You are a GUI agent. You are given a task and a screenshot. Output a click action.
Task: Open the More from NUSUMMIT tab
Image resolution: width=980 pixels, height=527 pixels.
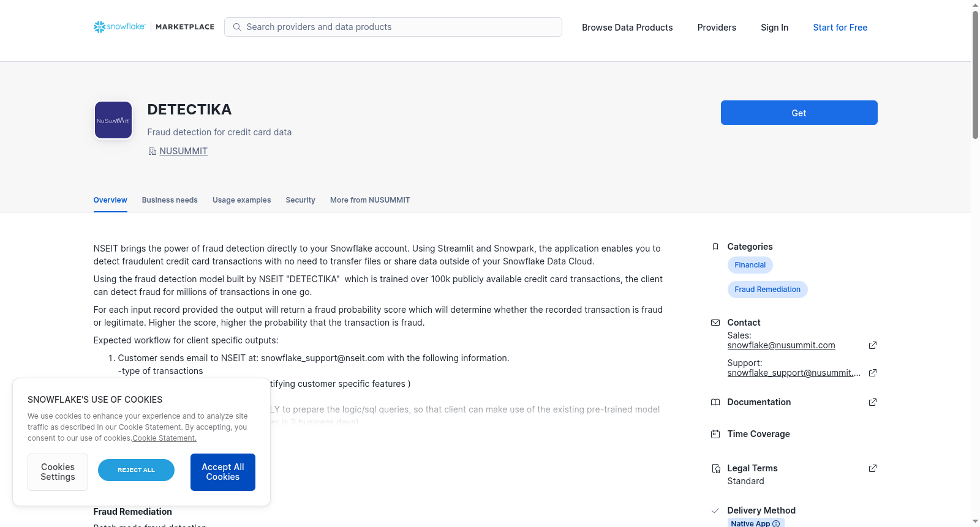[x=370, y=200]
